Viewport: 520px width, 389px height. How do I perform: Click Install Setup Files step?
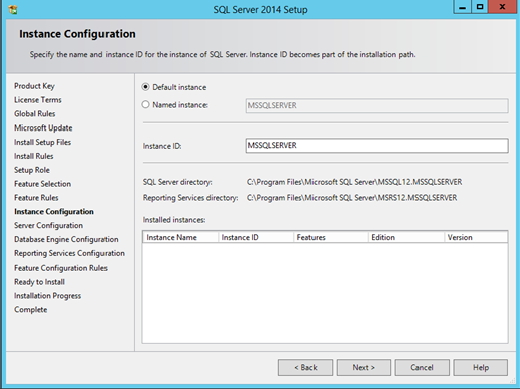pos(42,142)
